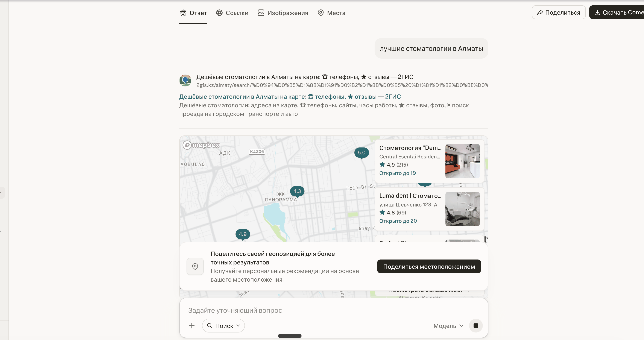Click the 2ГИС source favicon
The image size is (644, 340).
185,80
